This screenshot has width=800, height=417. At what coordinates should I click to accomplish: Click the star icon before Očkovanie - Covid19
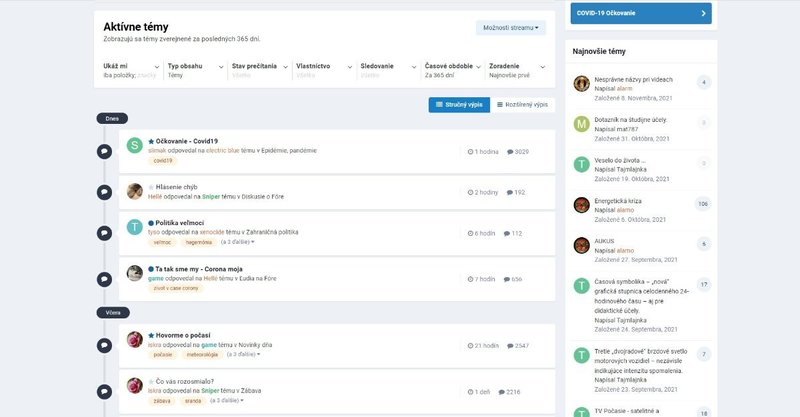151,141
